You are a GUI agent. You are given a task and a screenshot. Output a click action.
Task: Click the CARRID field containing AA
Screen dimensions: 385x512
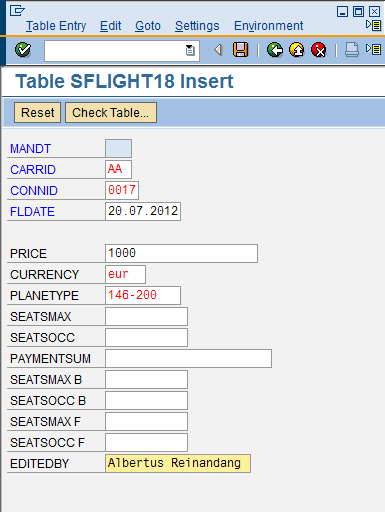click(118, 169)
